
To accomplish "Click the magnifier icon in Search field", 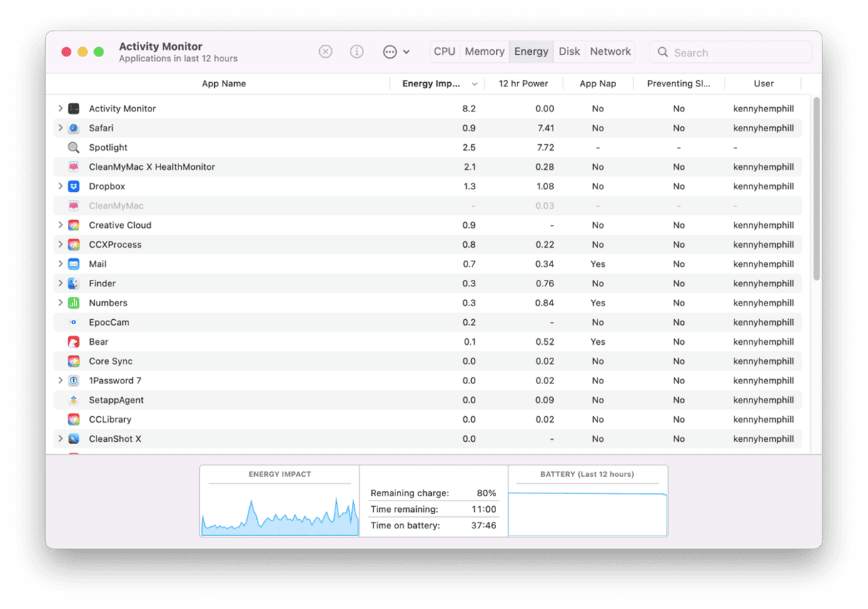I will (662, 52).
